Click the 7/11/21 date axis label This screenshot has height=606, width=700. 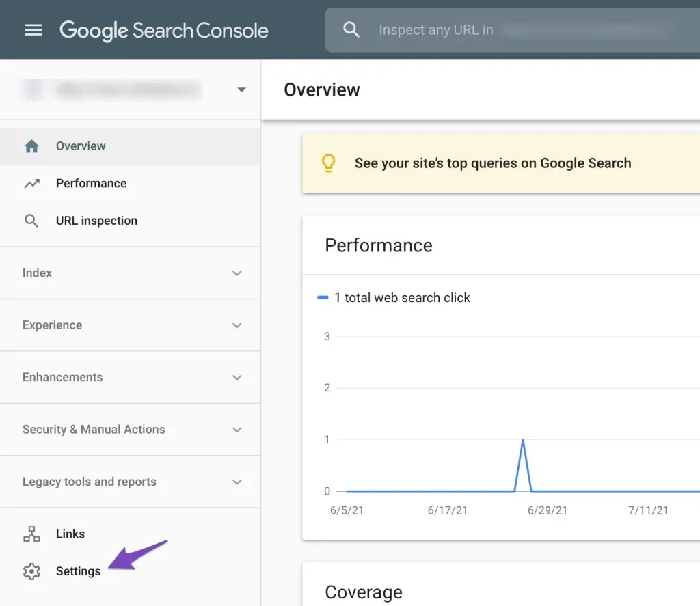(648, 510)
